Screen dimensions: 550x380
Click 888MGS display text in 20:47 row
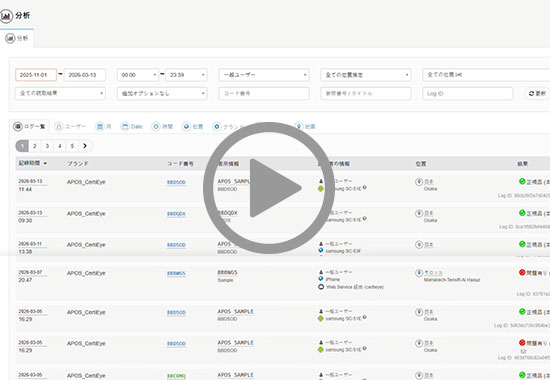(x=227, y=273)
